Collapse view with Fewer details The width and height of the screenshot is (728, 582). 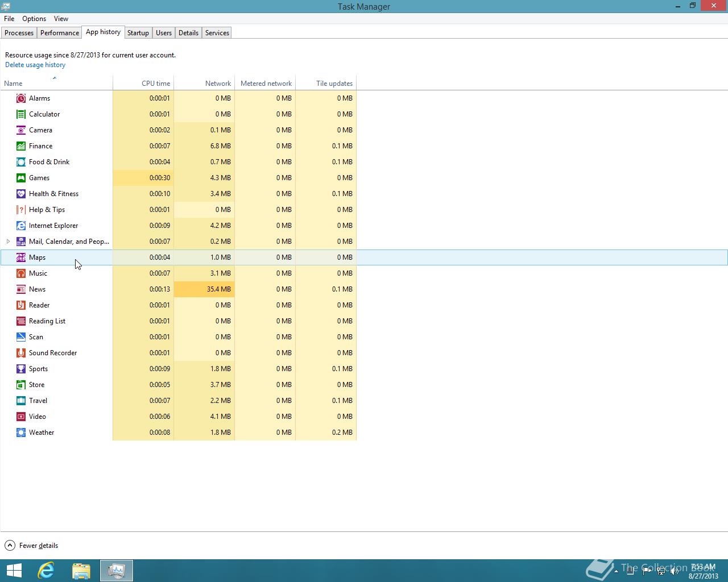click(32, 546)
